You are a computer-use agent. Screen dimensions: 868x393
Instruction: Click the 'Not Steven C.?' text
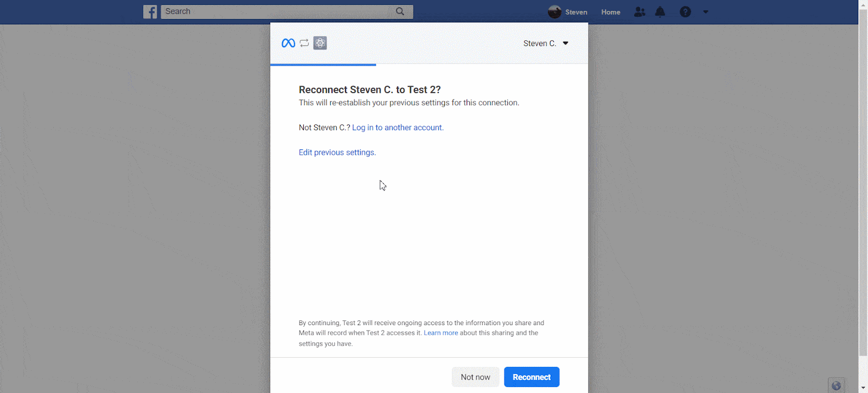click(324, 128)
